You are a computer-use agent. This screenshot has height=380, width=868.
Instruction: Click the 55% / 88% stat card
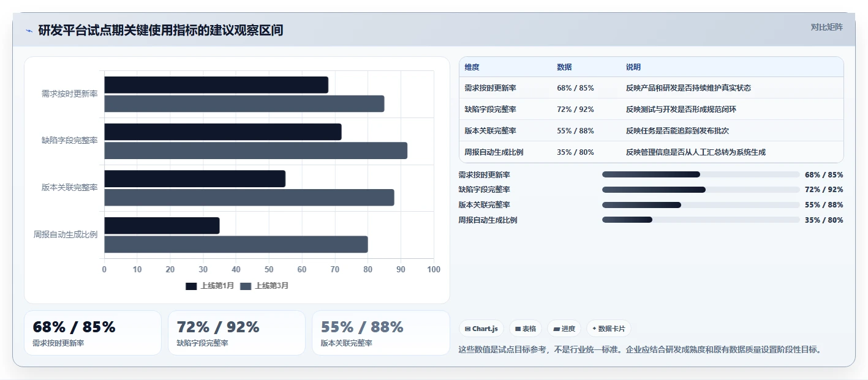point(380,333)
